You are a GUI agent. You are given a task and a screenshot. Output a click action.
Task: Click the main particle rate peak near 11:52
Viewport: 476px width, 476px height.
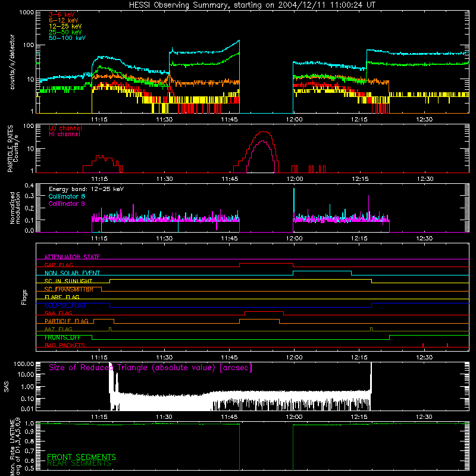[x=264, y=132]
